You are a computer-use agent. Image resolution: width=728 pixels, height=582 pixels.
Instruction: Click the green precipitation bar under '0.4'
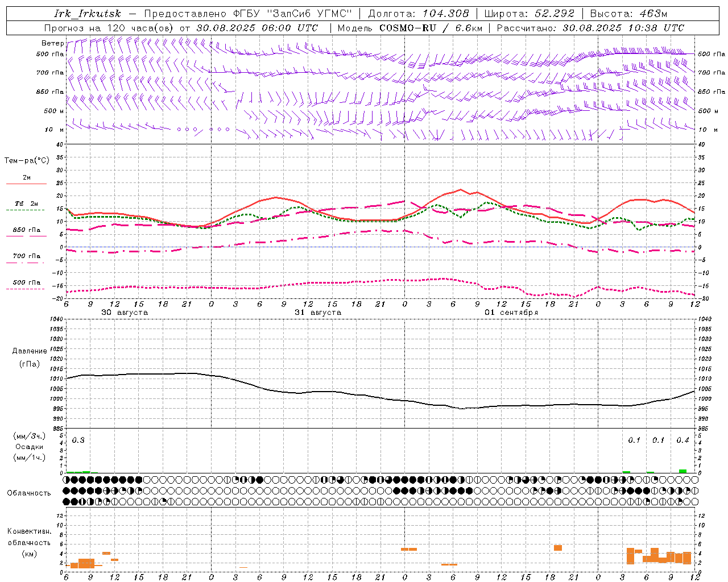(x=682, y=471)
